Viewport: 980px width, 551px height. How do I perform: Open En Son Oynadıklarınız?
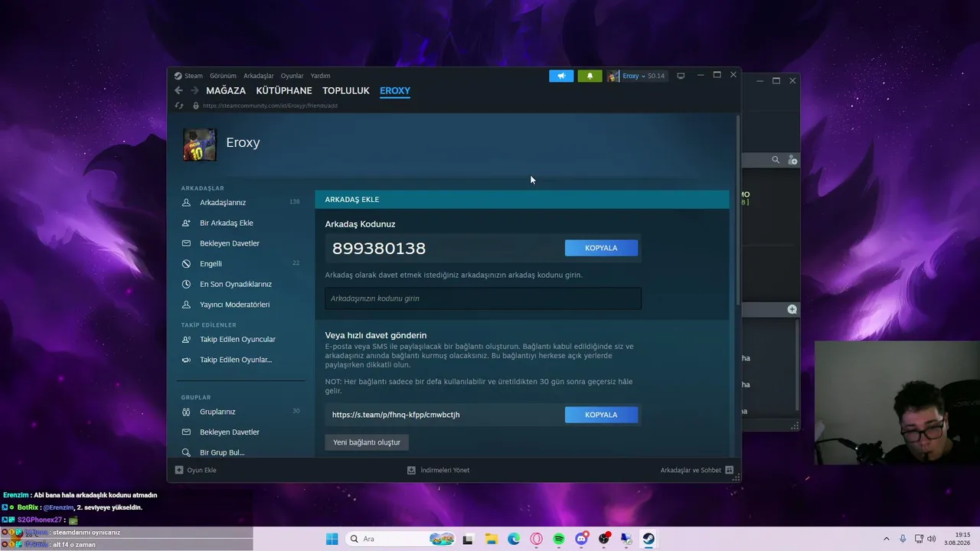pyautogui.click(x=236, y=284)
